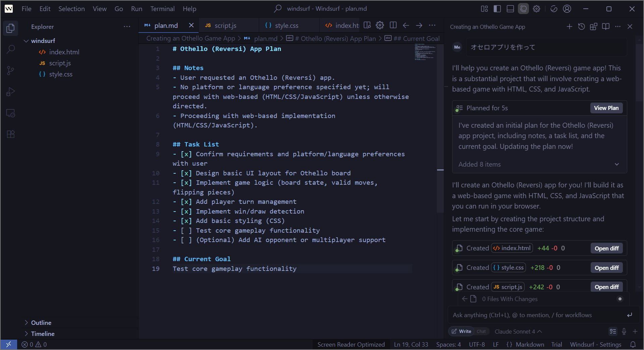Open settings gear in title bar
The image size is (644, 350).
tap(537, 9)
